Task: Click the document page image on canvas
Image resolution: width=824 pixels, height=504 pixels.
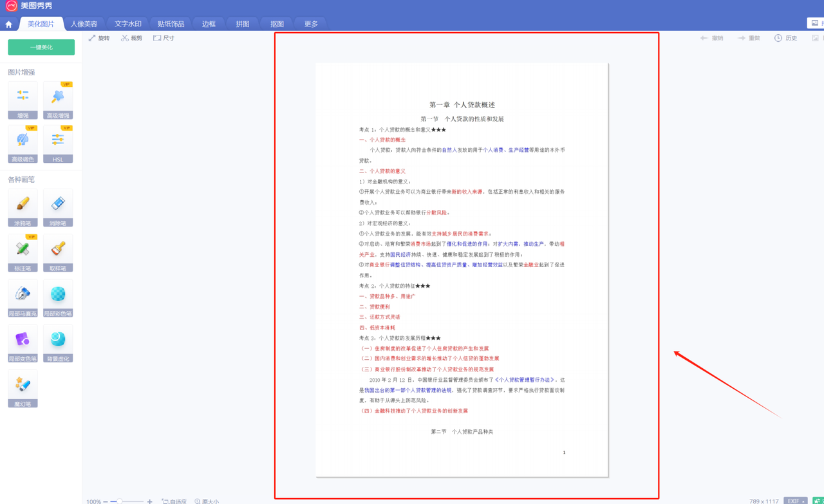Action: pos(462,270)
